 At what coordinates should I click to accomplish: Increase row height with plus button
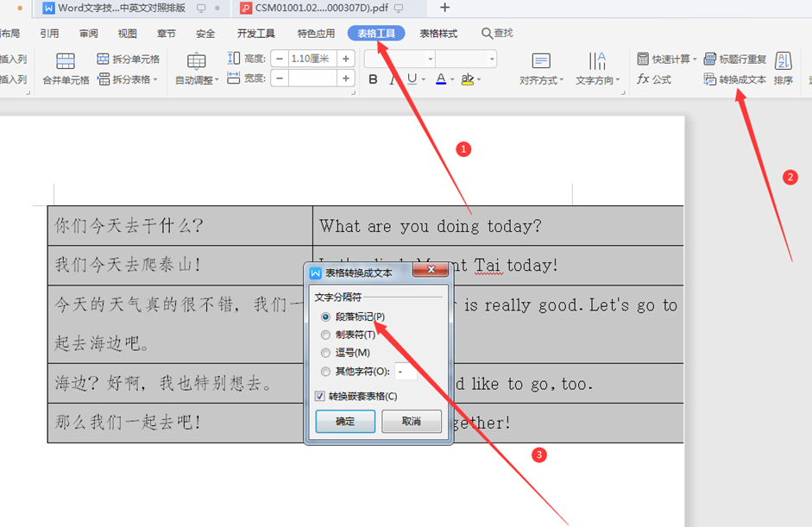(346, 59)
